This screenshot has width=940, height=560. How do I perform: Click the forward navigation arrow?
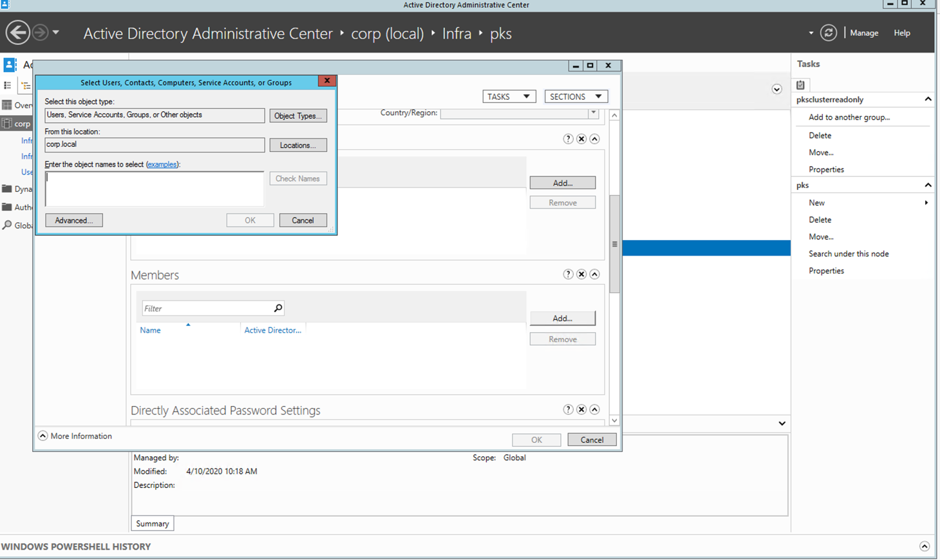tap(40, 32)
